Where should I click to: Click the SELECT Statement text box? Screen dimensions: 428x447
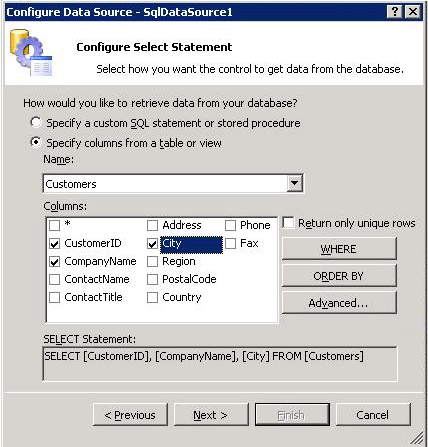tap(220, 364)
